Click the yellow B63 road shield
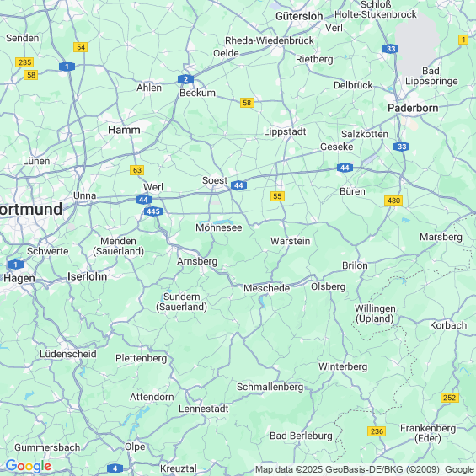Screen dimensions: 476x476 click(137, 170)
